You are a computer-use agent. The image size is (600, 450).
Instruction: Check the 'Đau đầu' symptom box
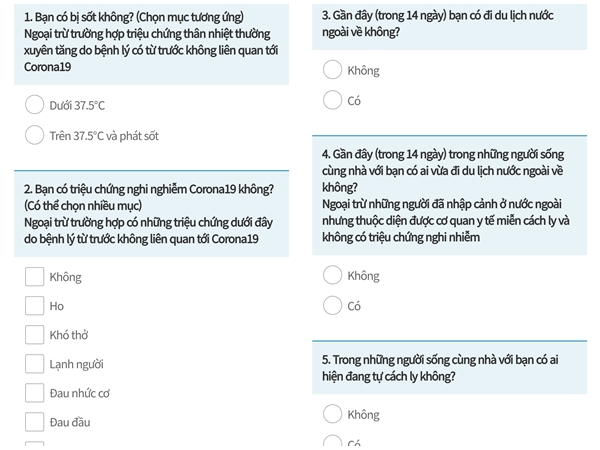click(34, 422)
